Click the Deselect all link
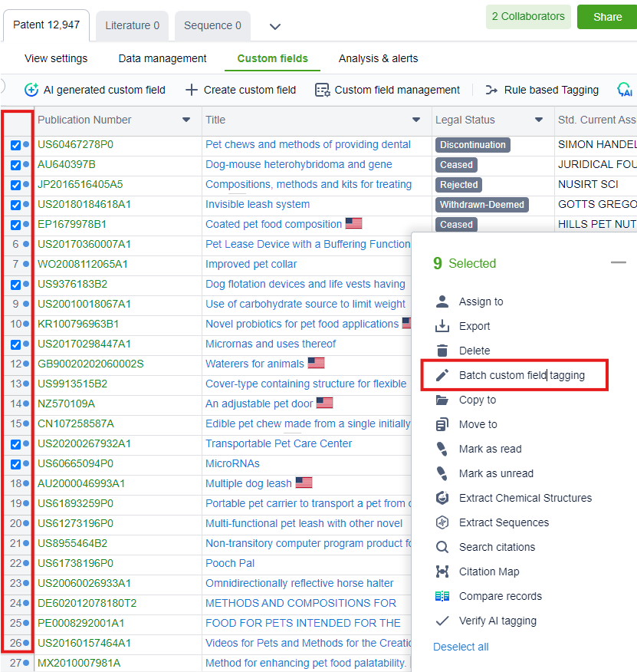This screenshot has width=637, height=672. pyautogui.click(x=461, y=647)
